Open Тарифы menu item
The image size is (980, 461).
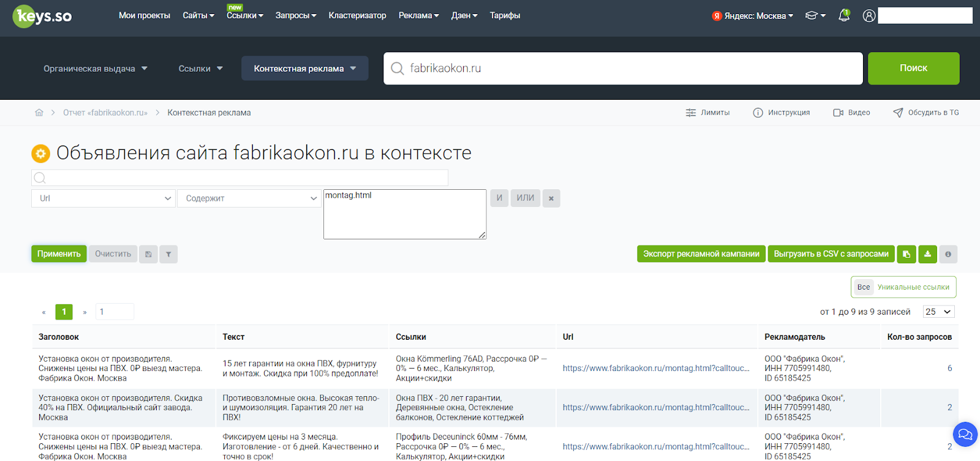505,16
